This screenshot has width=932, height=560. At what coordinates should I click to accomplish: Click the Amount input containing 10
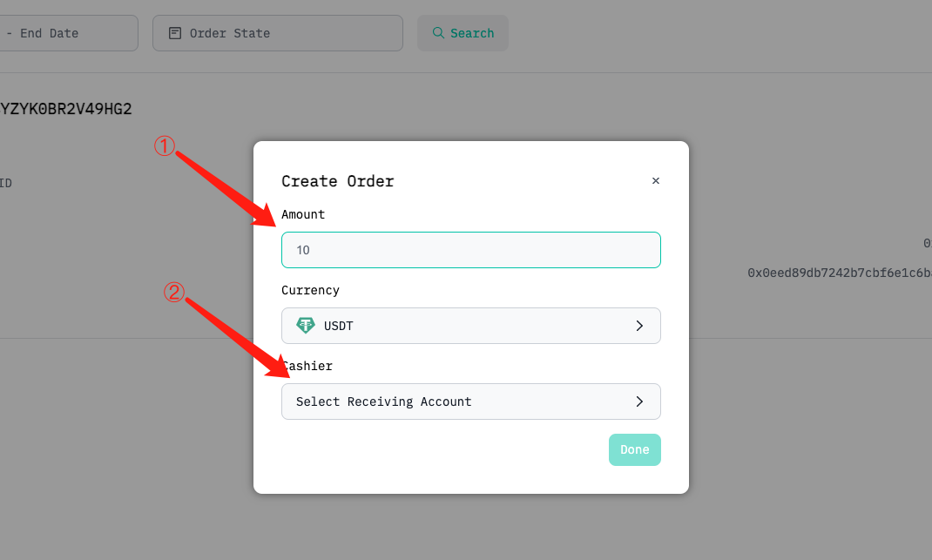pos(470,250)
